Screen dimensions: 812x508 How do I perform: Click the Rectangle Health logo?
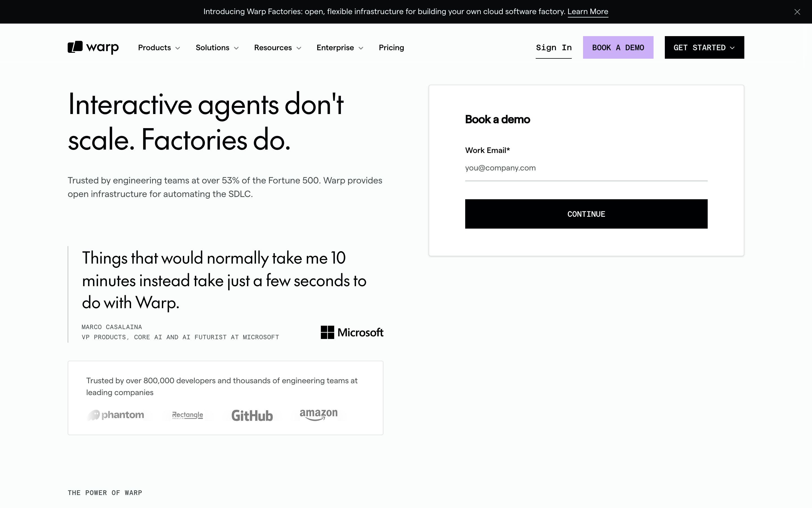tap(187, 415)
